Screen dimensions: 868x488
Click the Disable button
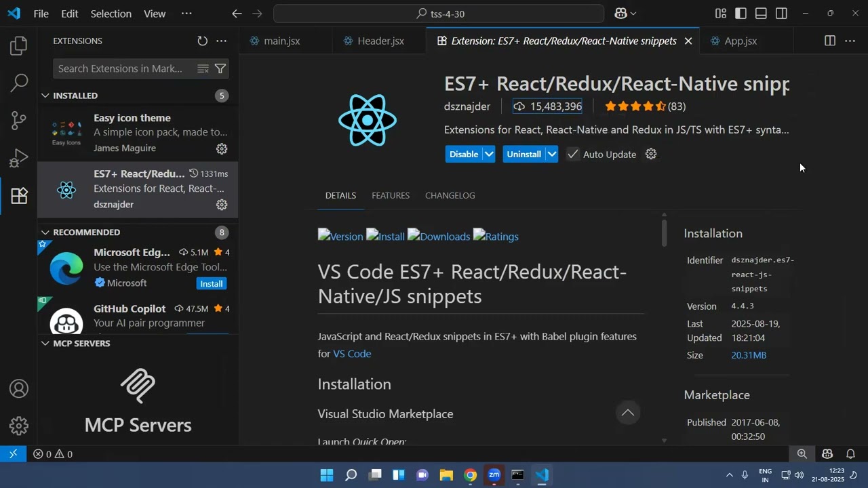click(464, 155)
